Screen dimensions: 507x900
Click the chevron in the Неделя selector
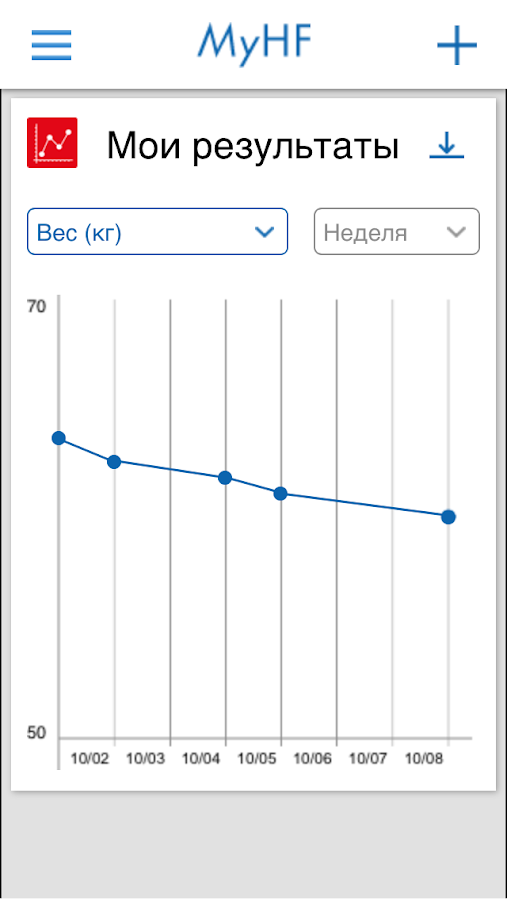456,232
